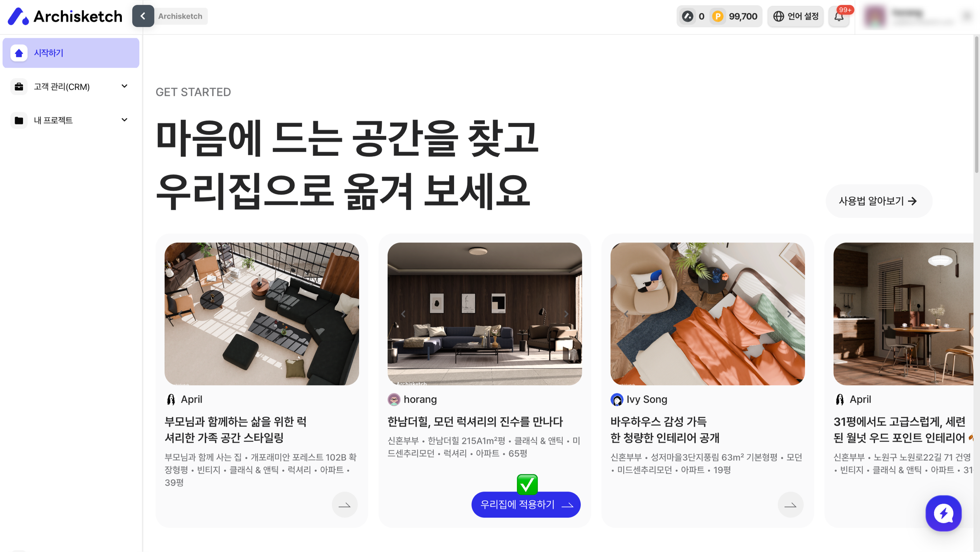Open the black sofa living room thumbnail

click(262, 314)
